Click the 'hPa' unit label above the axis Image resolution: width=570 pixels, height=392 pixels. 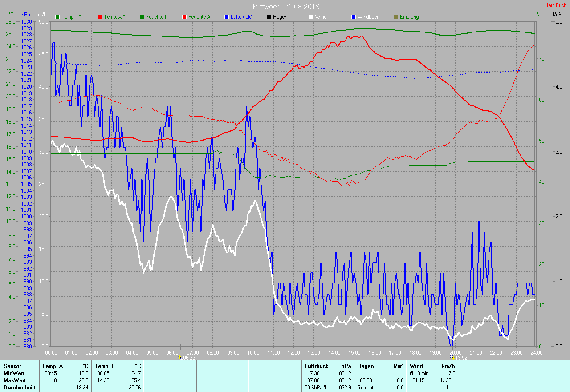[26, 15]
